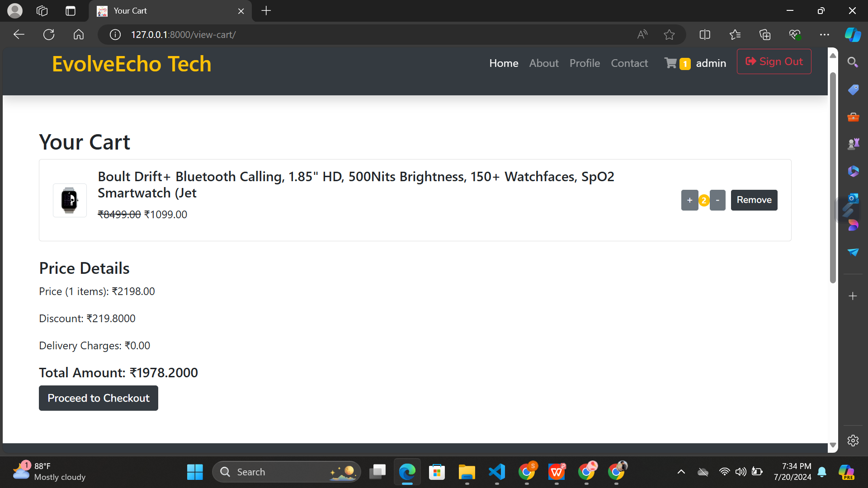Open the browser home page

(79, 35)
